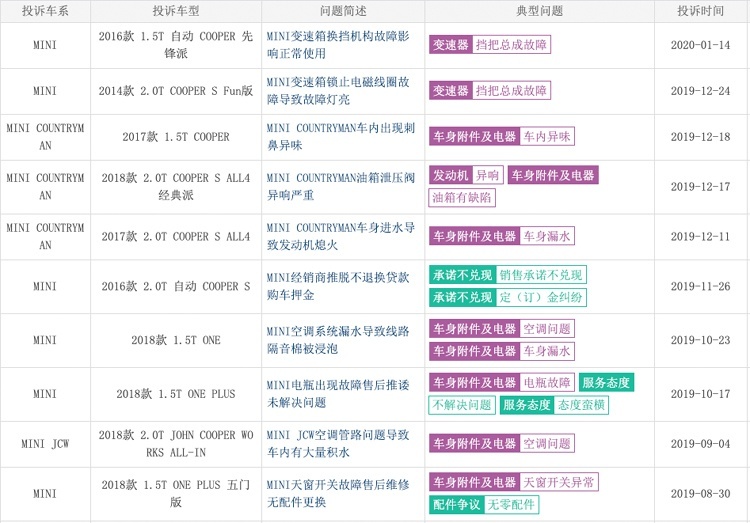Open complaint 'MINI COUNTRYMAN油箱泄压阀异响严重'
The height and width of the screenshot is (523, 750).
pyautogui.click(x=341, y=186)
